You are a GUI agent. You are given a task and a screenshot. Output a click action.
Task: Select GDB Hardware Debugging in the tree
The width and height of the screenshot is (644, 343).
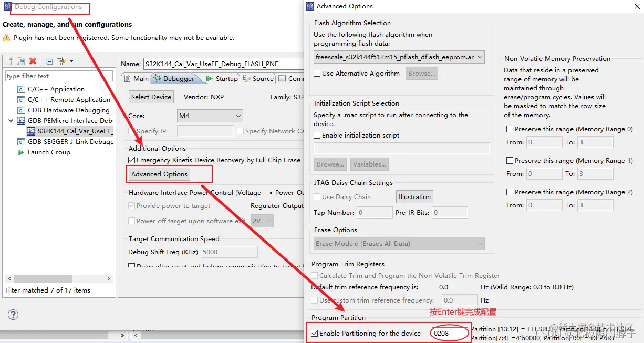pos(68,110)
